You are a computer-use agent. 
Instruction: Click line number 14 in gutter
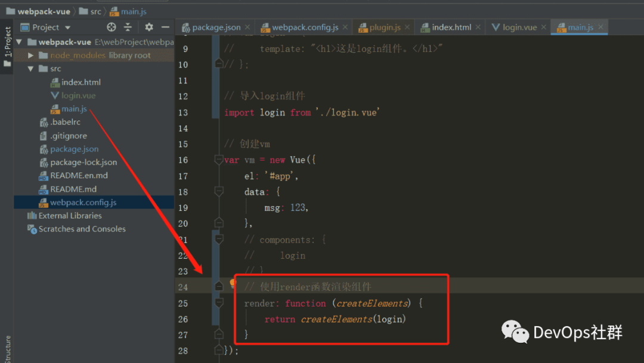coord(183,128)
